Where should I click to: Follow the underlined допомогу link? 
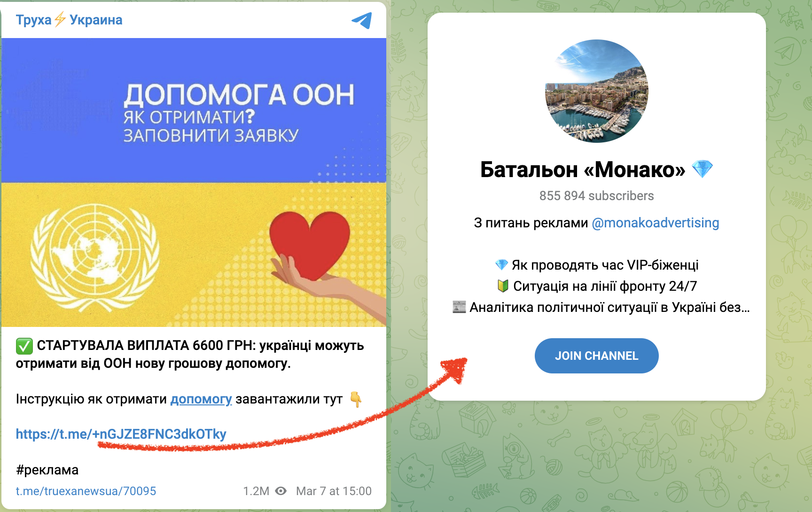(x=201, y=399)
